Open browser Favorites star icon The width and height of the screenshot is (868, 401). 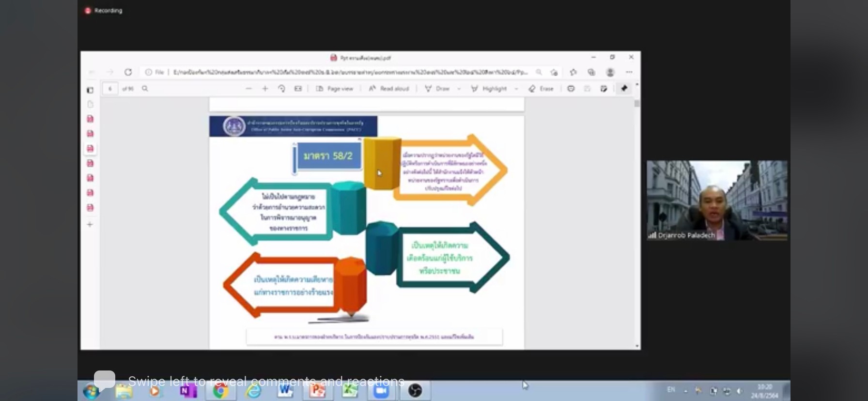click(573, 72)
